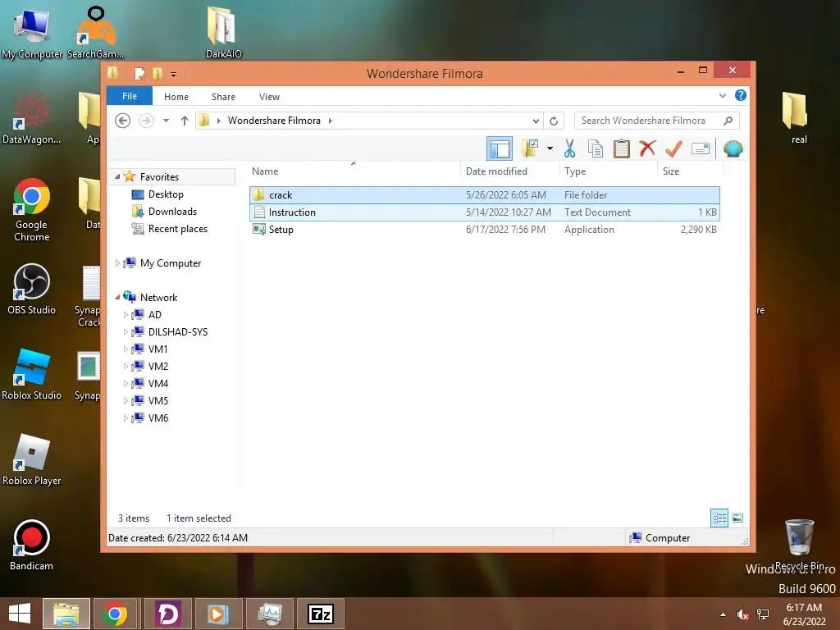
Task: Open the address bar history dropdown
Action: coord(535,121)
